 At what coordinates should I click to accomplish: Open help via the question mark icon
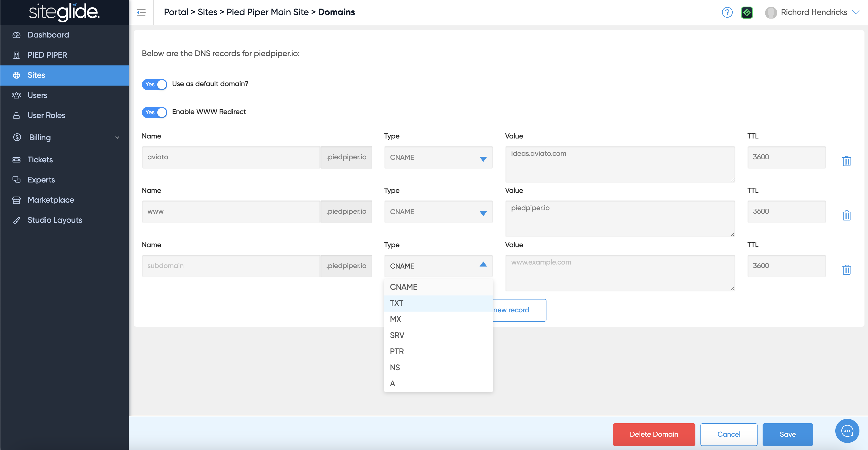[727, 13]
